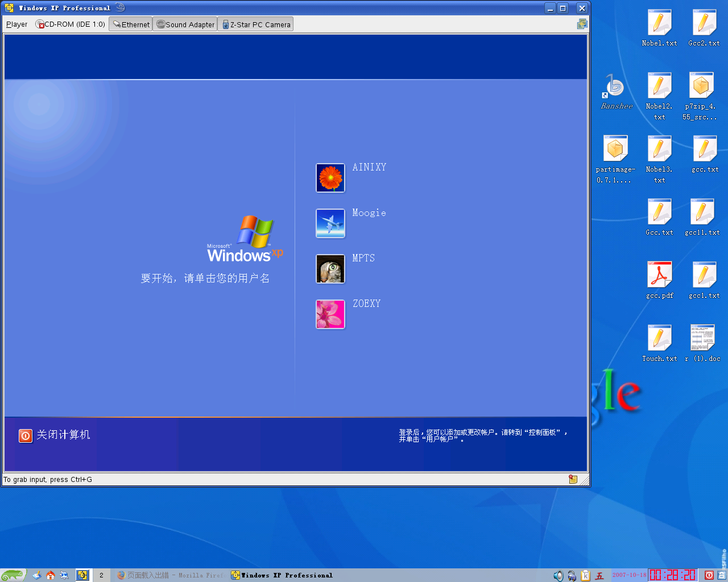The width and height of the screenshot is (728, 582).
Task: Log in as Moogie user name
Action: (369, 213)
